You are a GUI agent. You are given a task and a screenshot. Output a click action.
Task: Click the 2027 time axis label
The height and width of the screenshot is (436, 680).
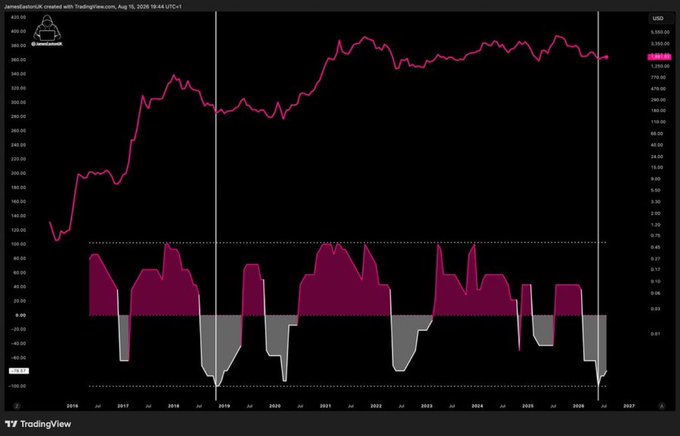click(629, 406)
